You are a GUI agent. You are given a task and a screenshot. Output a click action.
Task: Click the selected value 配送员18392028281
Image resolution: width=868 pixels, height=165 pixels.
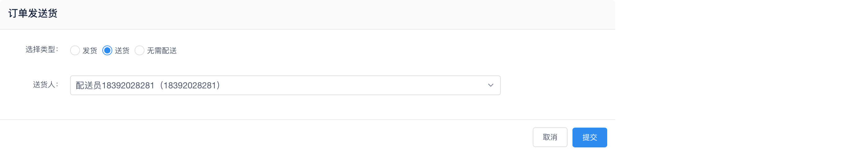(x=114, y=85)
